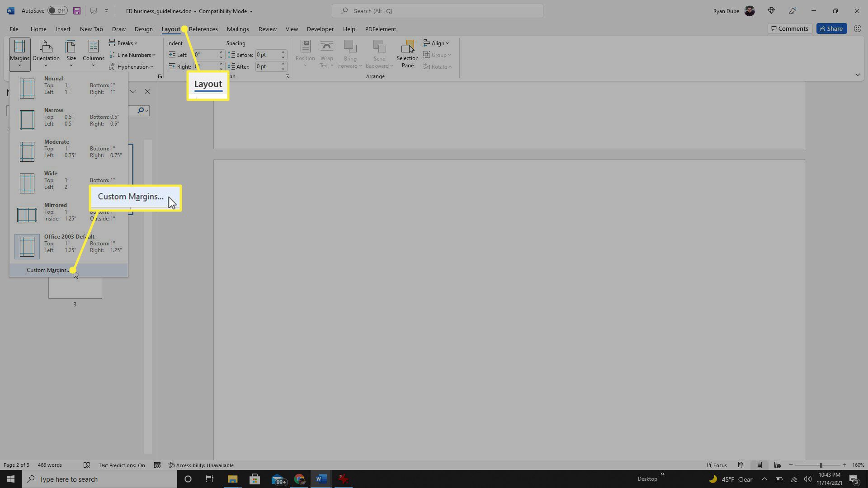Select the Layout tab in ribbon
Image resolution: width=868 pixels, height=488 pixels.
[170, 28]
